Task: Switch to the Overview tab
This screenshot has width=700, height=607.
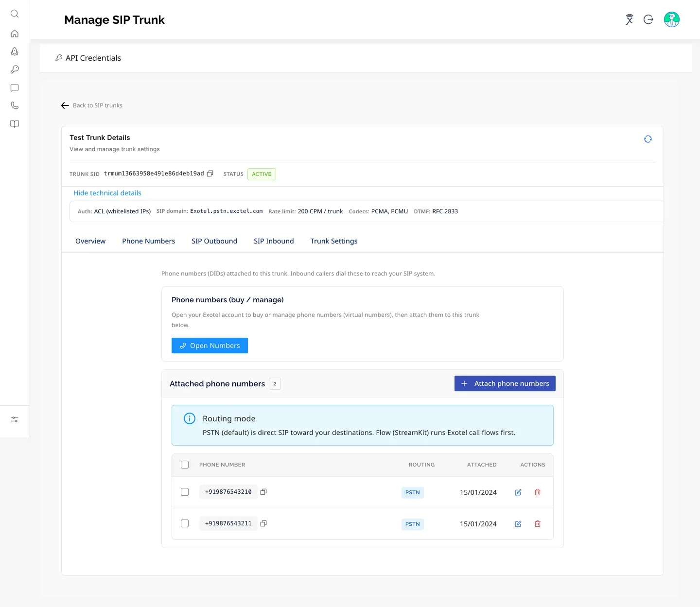Action: 90,241
